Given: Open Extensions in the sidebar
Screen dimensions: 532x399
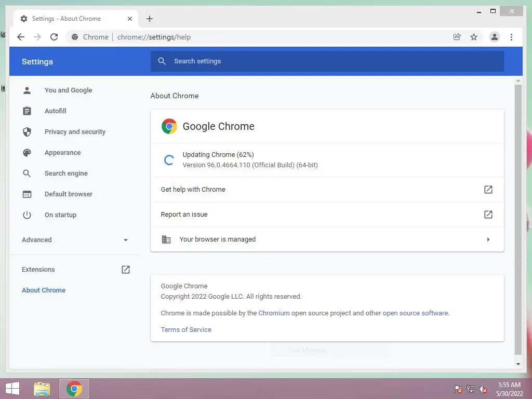Looking at the screenshot, I should (x=38, y=270).
